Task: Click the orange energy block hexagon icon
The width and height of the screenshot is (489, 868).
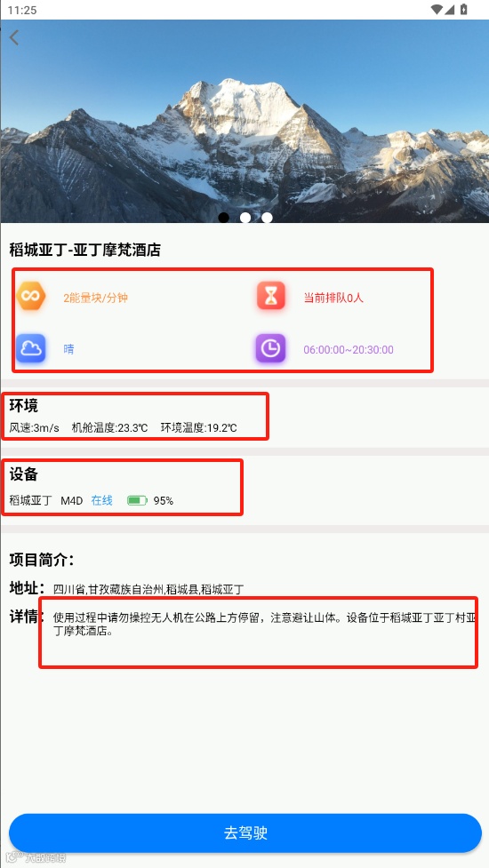Action: (30, 296)
